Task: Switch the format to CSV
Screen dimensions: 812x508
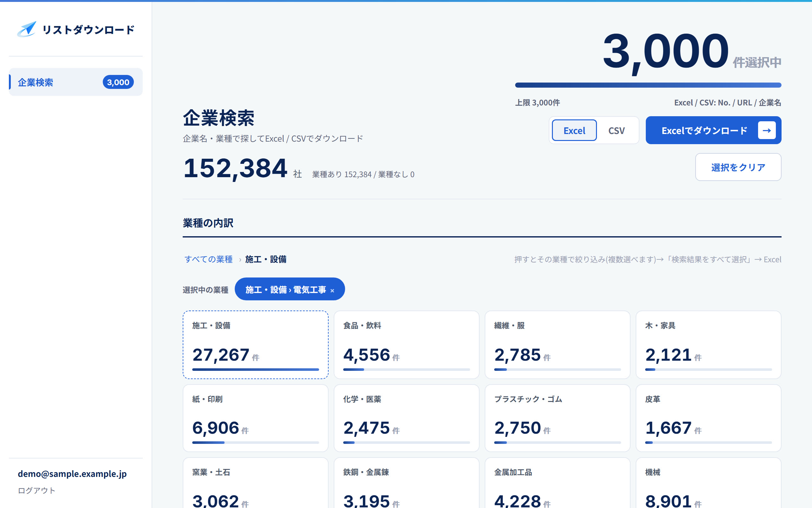Action: (616, 130)
